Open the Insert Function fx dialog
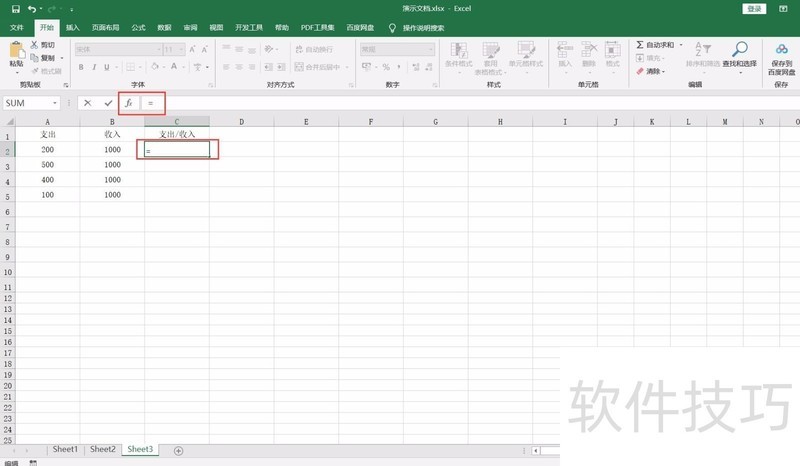This screenshot has height=466, width=800. click(x=129, y=103)
